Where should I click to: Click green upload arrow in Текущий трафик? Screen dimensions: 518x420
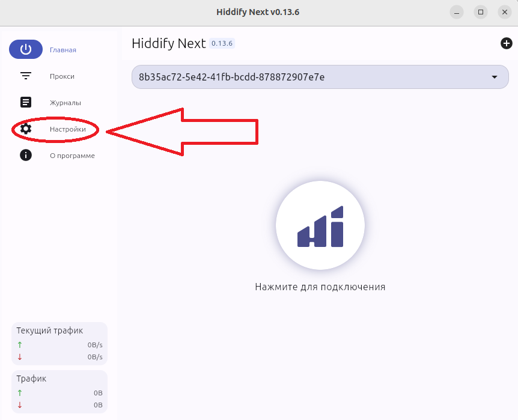[x=20, y=345]
